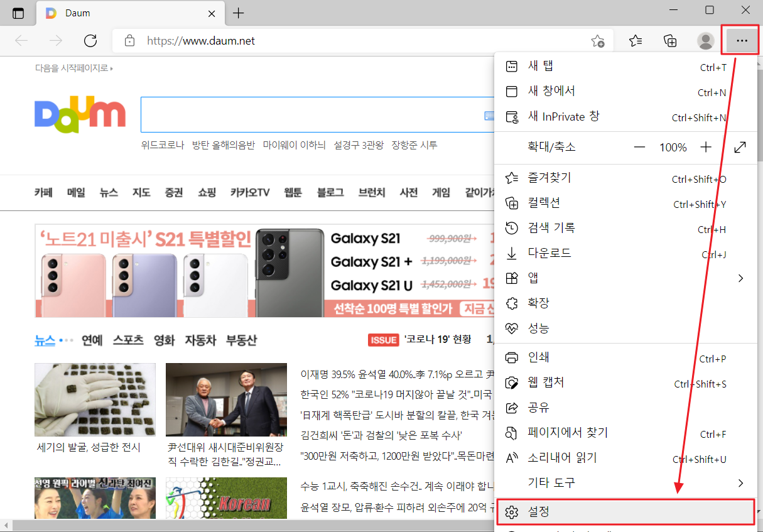This screenshot has height=532, width=763.
Task: Open the Collections toolbar icon
Action: click(x=670, y=41)
